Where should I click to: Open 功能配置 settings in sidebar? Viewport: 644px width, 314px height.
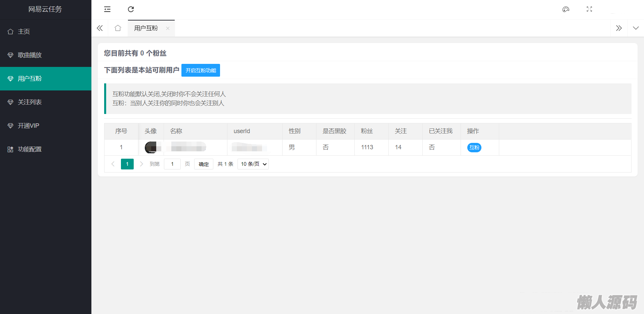coord(30,149)
